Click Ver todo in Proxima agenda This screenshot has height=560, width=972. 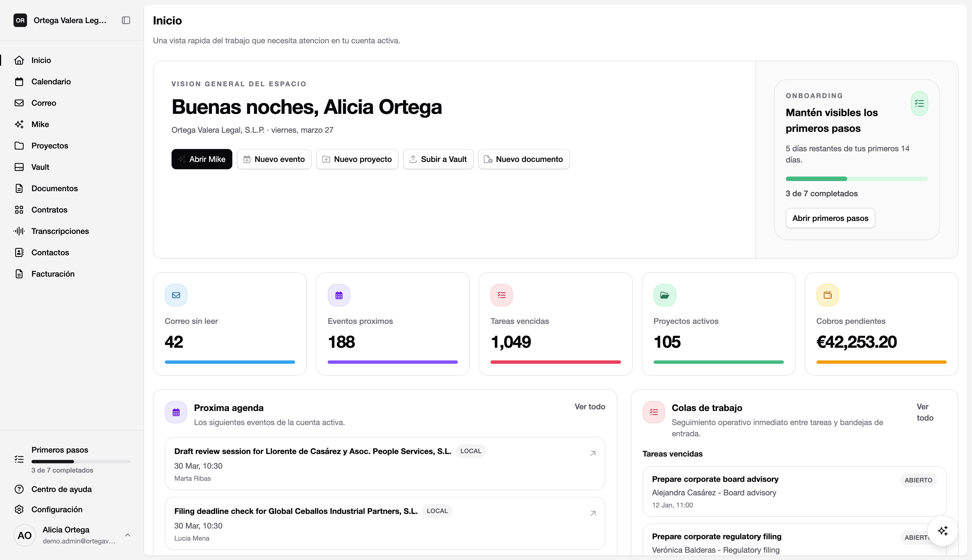[589, 407]
